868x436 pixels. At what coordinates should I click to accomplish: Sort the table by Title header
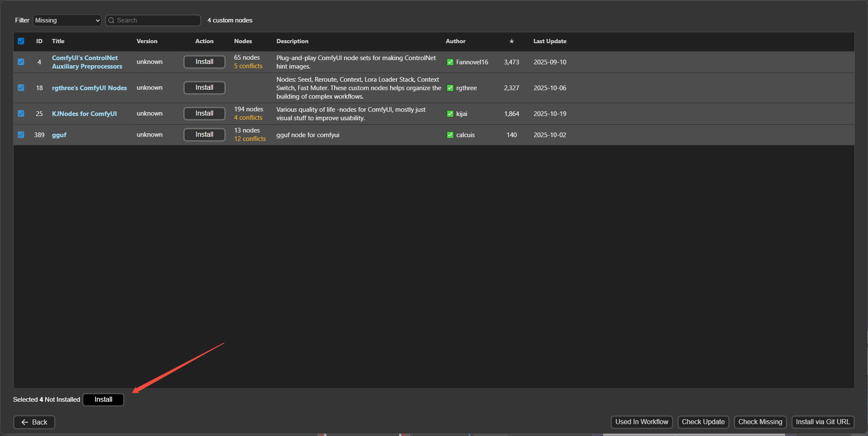[x=58, y=41]
